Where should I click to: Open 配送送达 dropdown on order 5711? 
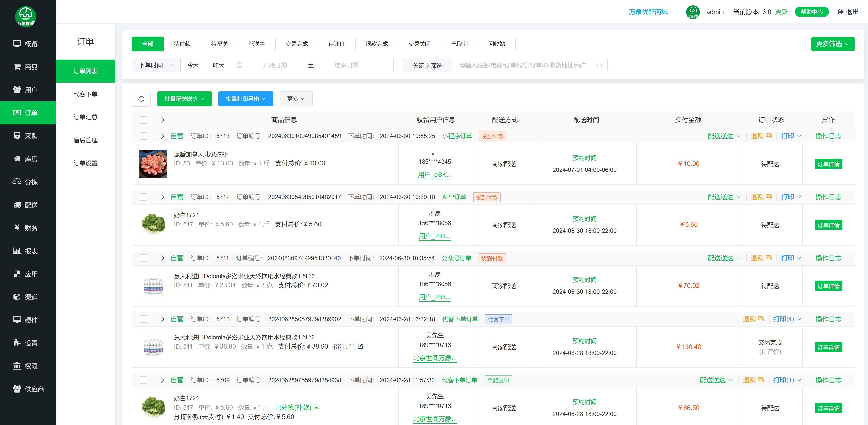click(x=724, y=258)
